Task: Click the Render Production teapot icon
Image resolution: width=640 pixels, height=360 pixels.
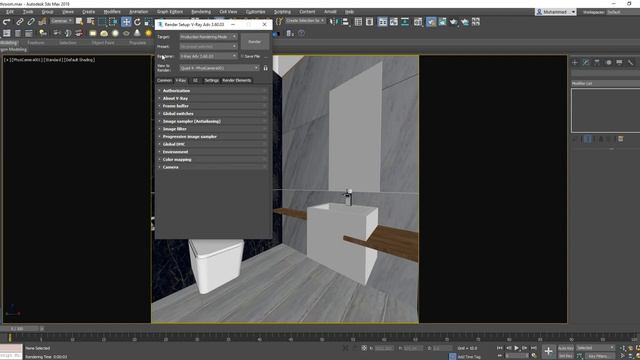Action: 453,22
